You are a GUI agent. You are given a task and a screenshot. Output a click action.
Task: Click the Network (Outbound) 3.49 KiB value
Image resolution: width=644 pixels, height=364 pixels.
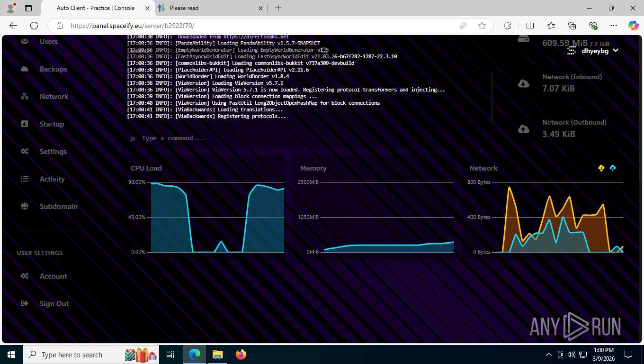coord(559,134)
